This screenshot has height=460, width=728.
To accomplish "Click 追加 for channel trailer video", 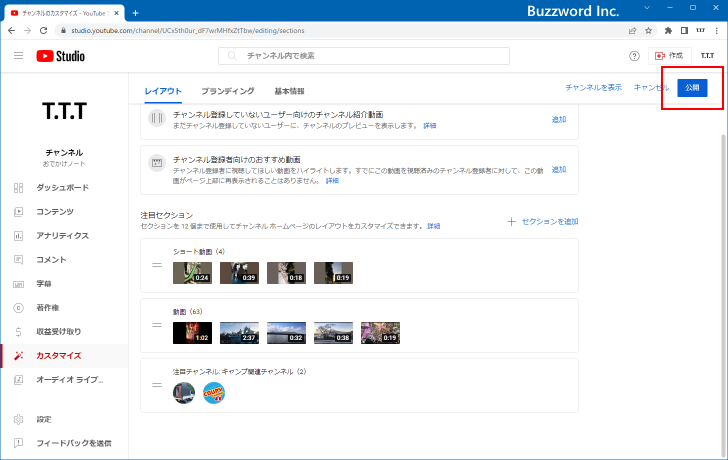I will tap(559, 120).
